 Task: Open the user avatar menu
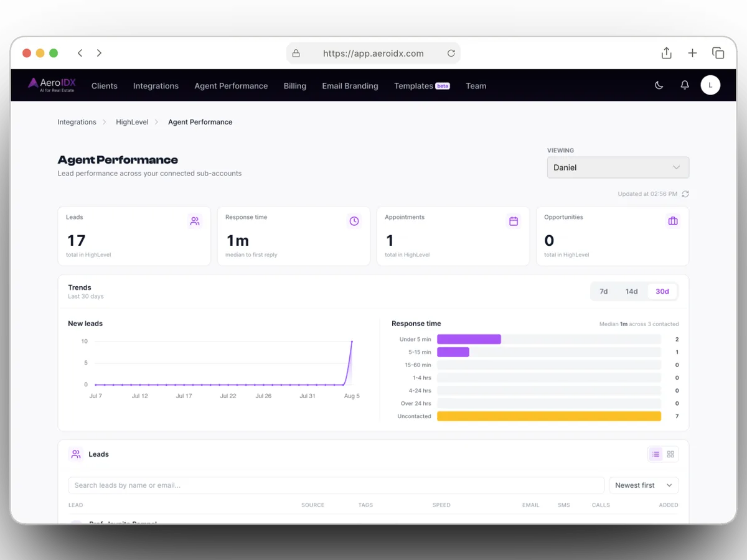710,85
